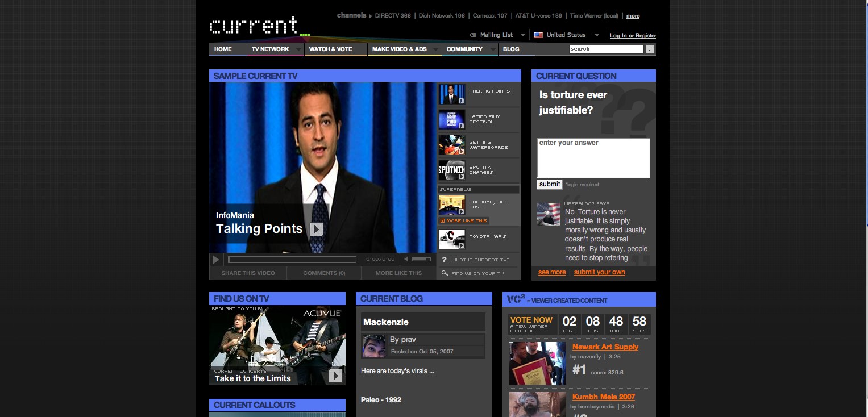Image resolution: width=868 pixels, height=417 pixels.
Task: Click the video progress seek bar
Action: click(x=292, y=260)
